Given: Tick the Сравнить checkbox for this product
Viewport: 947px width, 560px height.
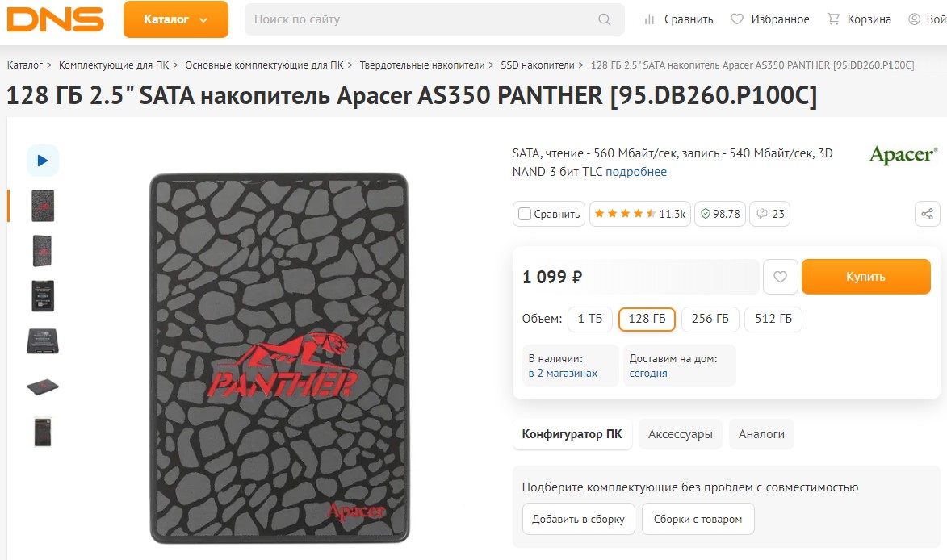Looking at the screenshot, I should tap(525, 214).
